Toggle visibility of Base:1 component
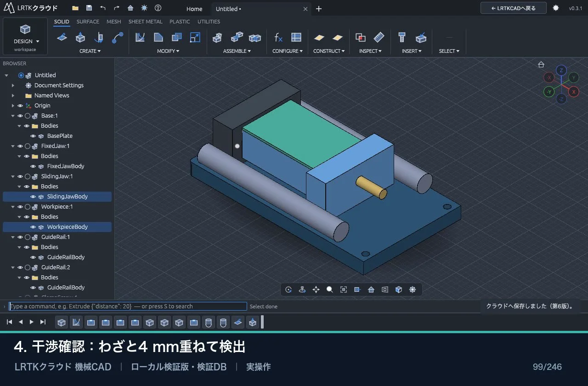 point(20,116)
